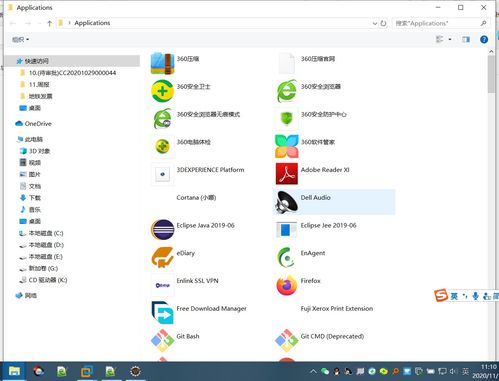Select the Eclipse Jee 2019-06 icon

click(287, 229)
